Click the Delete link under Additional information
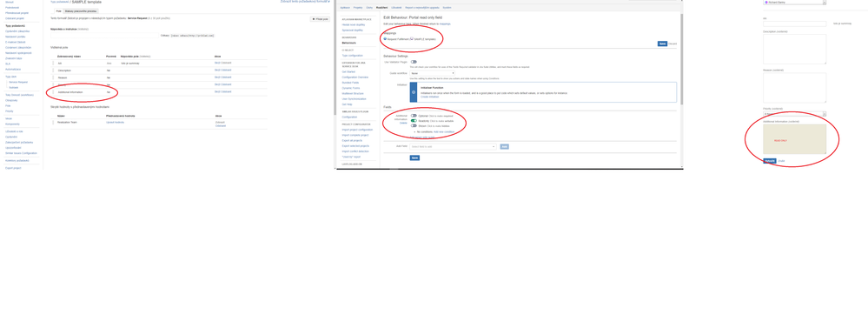868x315 pixels. (x=403, y=123)
